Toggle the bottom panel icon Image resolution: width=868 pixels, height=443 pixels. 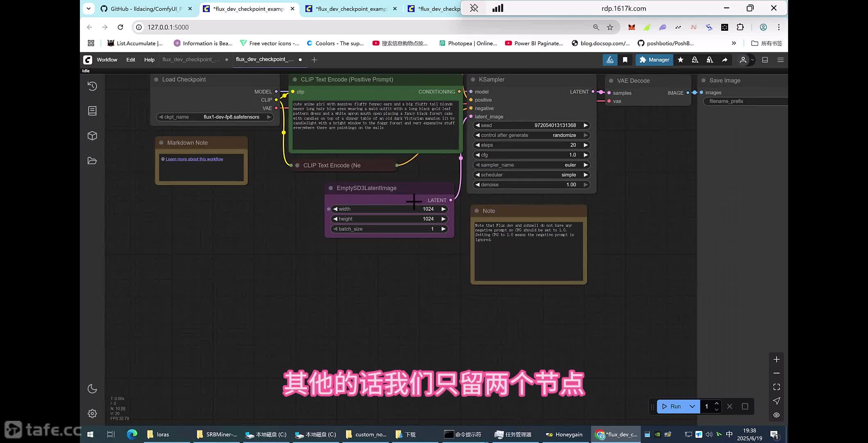[765, 60]
